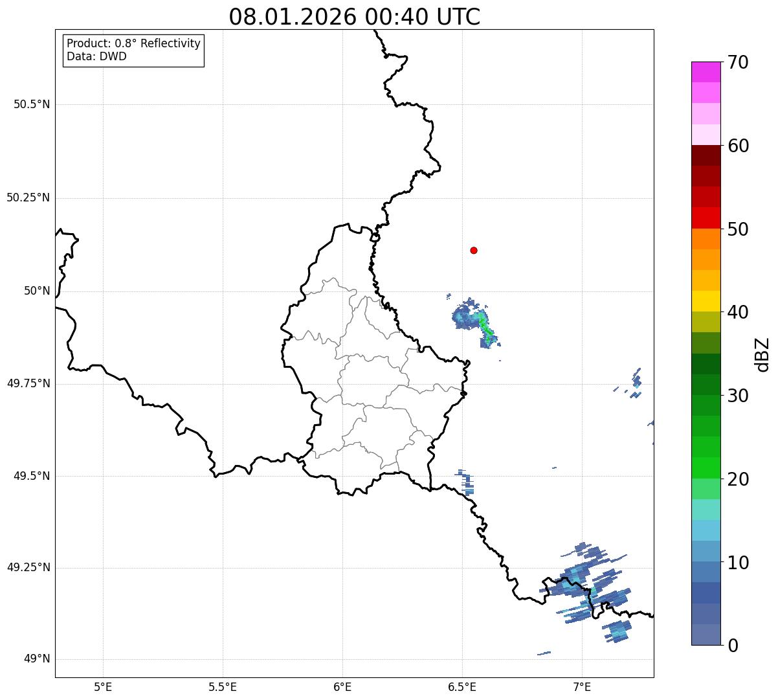Click the colorbar tick label 70
778x700 pixels.
click(x=738, y=62)
